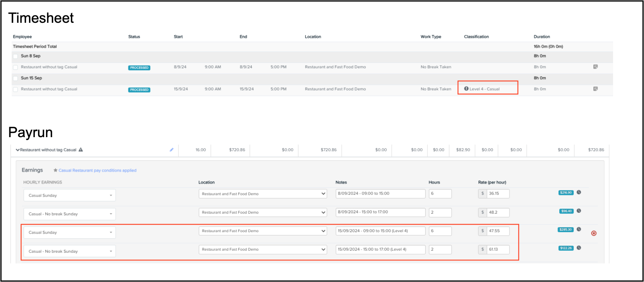Open the last Casual - No break Sunday dropdown
The image size is (644, 282).
click(x=70, y=251)
